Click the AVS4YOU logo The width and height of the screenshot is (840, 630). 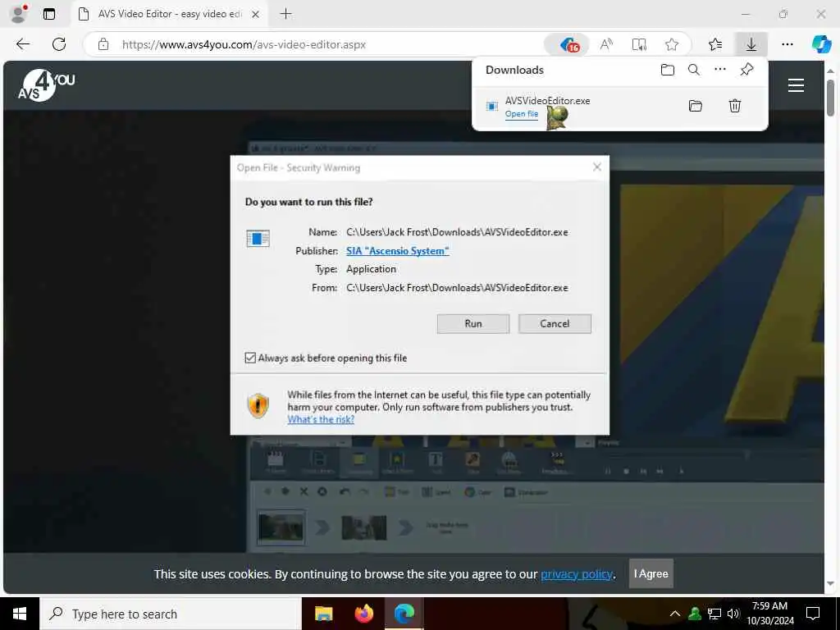click(x=47, y=85)
